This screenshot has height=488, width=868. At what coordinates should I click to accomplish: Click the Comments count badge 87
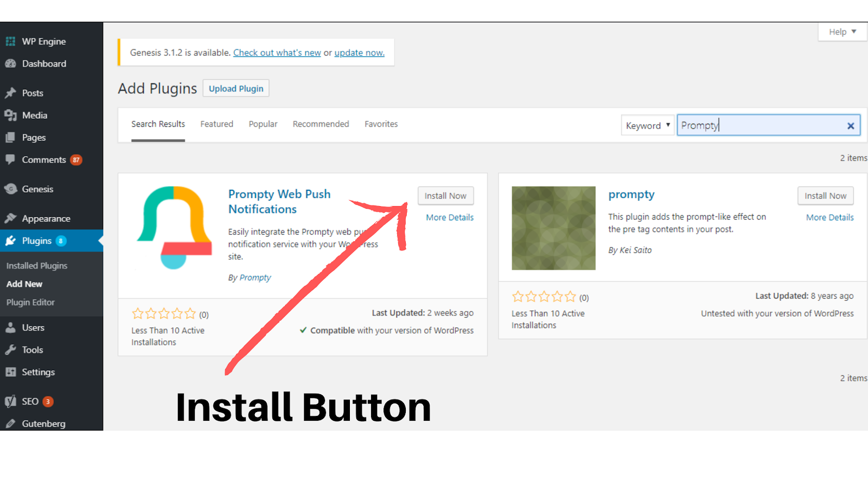pos(76,160)
